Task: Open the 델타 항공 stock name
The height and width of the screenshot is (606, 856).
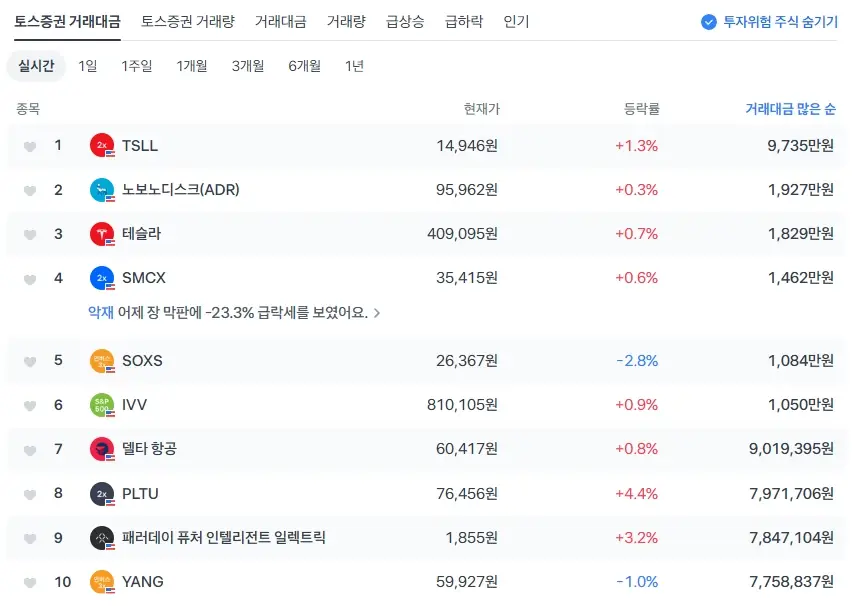Action: tap(149, 449)
